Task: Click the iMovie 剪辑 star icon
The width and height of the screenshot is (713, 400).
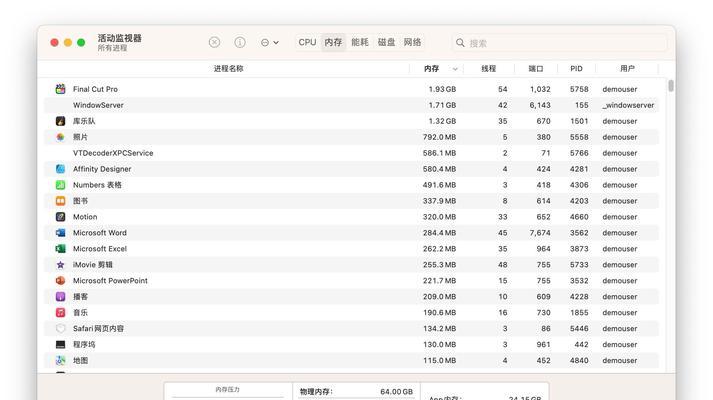Action: pyautogui.click(x=60, y=265)
